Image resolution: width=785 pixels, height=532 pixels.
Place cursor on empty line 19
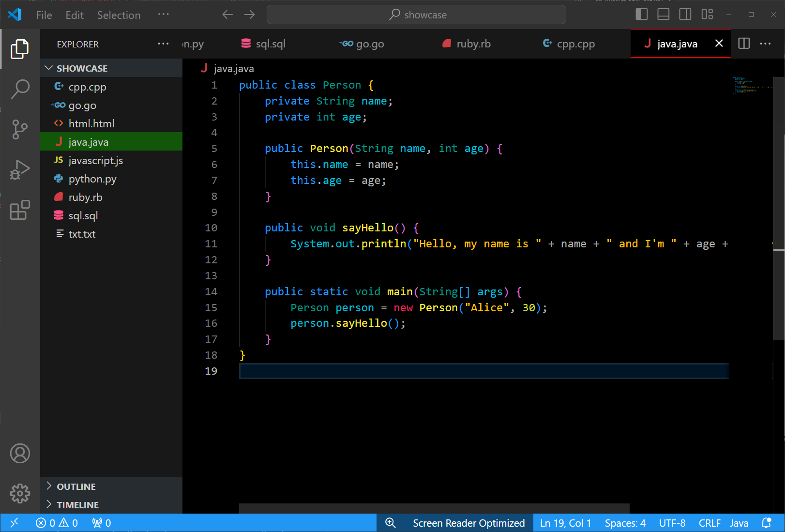(484, 371)
